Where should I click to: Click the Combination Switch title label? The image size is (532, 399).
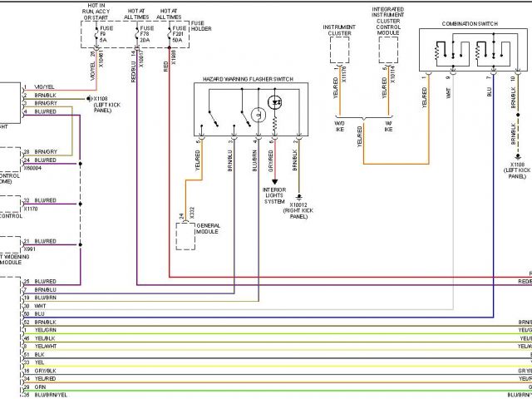[469, 23]
